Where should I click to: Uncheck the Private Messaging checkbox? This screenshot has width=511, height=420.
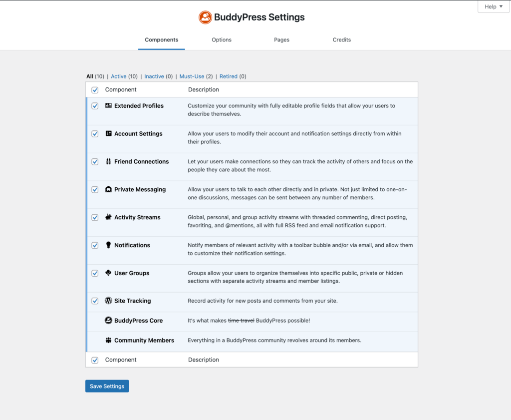(95, 190)
